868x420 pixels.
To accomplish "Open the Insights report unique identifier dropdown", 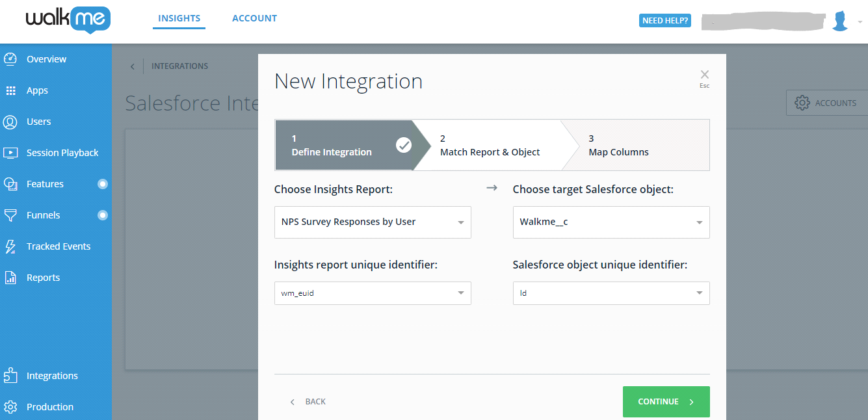I will click(x=373, y=293).
